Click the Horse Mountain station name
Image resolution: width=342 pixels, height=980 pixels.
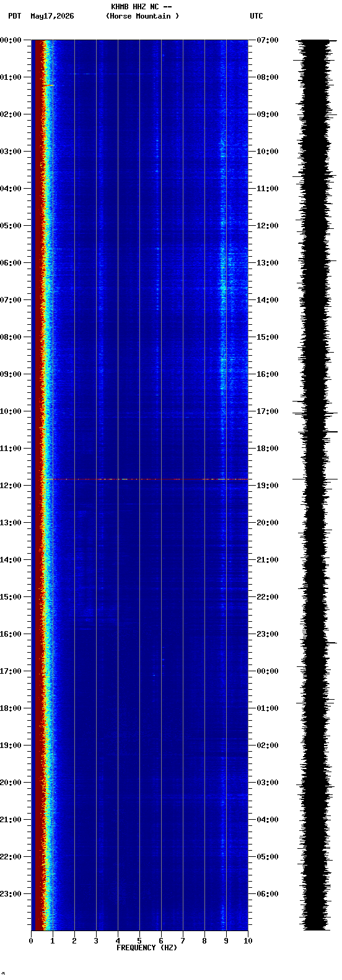coord(142,16)
